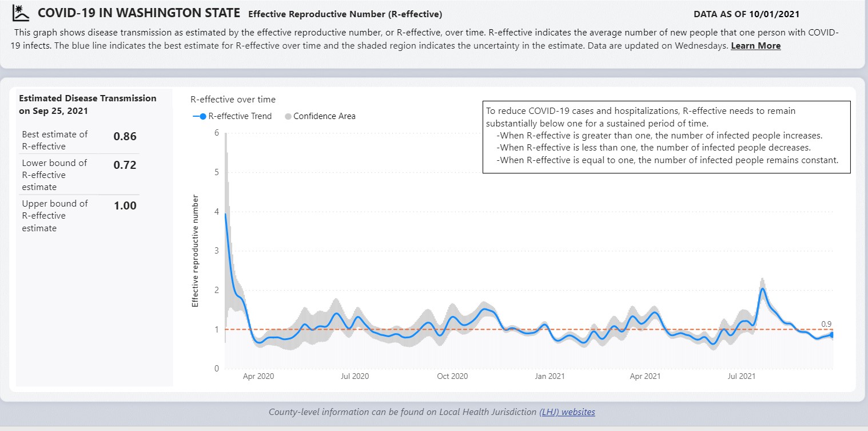Screen dimensions: 868x431
Task: Click the Apr 2021 x-axis label
Action: point(645,376)
